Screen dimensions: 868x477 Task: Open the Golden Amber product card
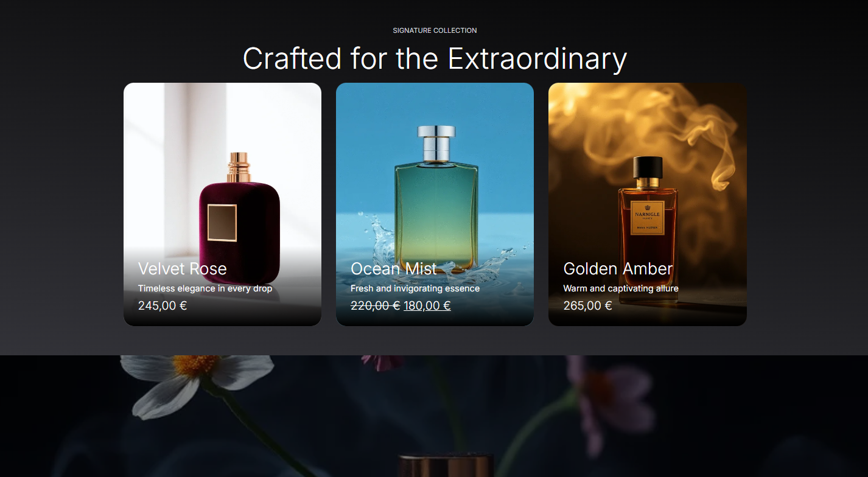(647, 204)
